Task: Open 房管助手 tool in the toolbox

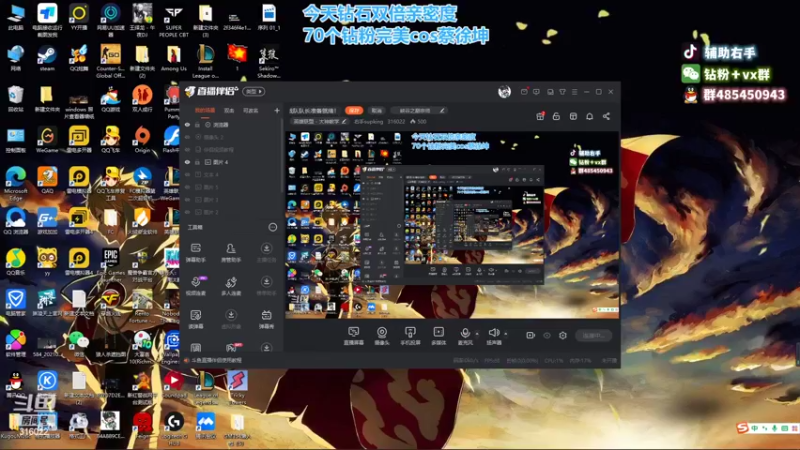Action: [231, 253]
